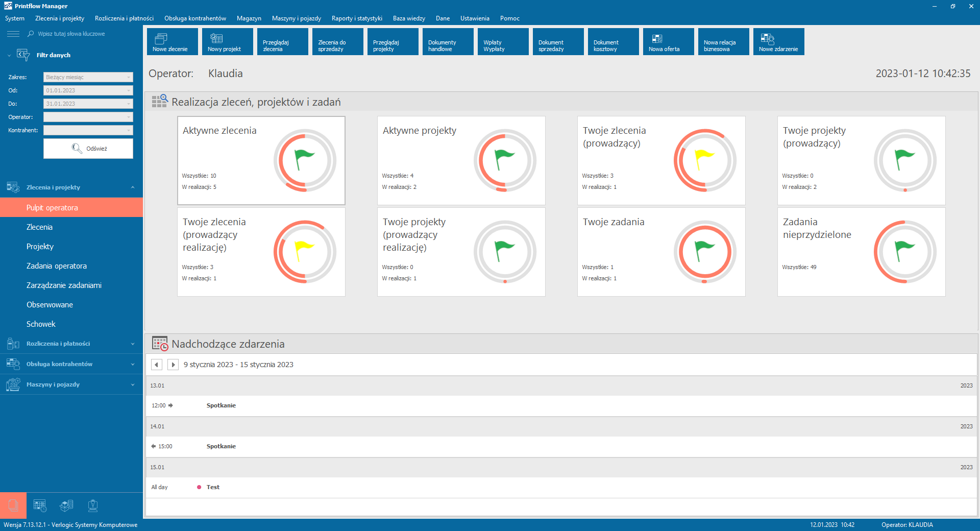Click the hamburger menu icon in sidebar
The image size is (980, 531).
click(13, 34)
